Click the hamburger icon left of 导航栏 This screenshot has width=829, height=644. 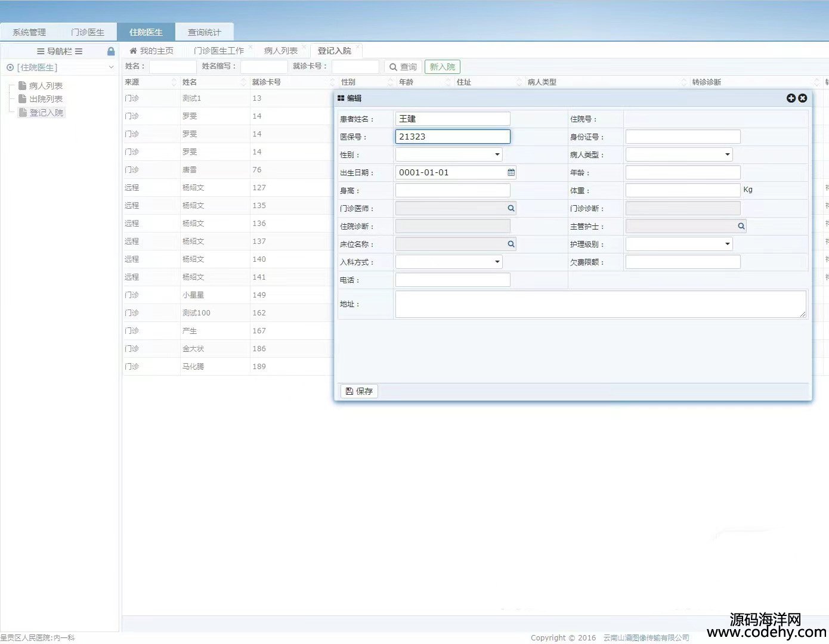[41, 51]
